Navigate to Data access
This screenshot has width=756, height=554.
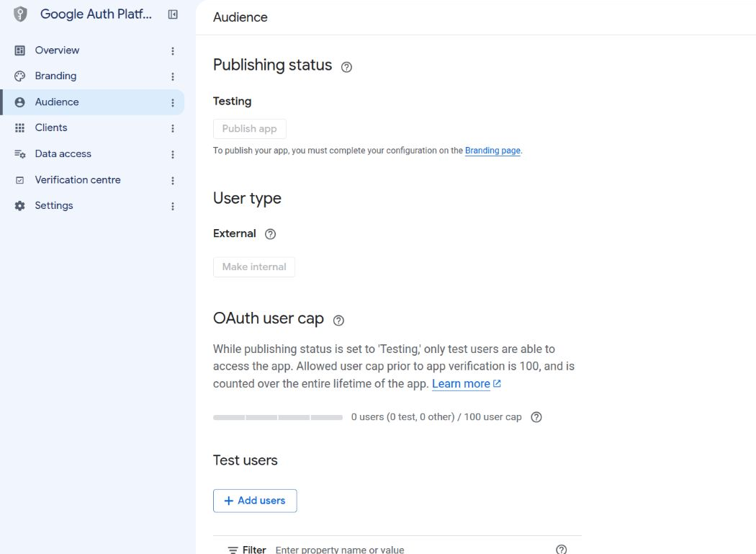point(63,154)
